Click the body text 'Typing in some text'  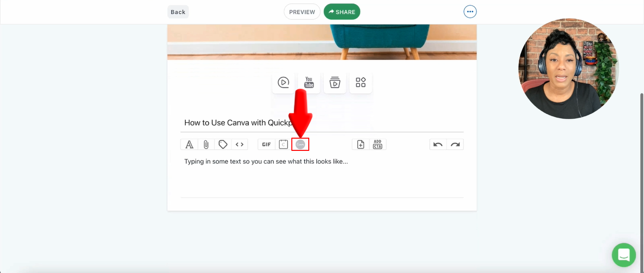tap(266, 162)
